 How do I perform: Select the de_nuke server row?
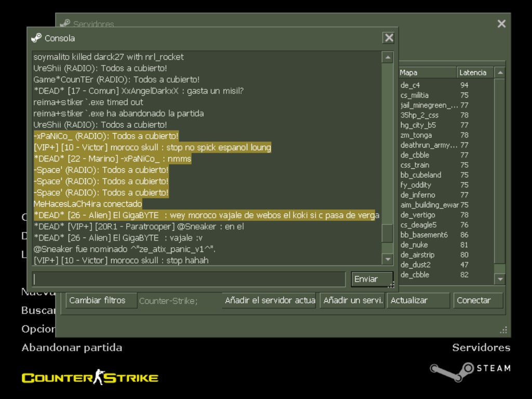tap(446, 245)
